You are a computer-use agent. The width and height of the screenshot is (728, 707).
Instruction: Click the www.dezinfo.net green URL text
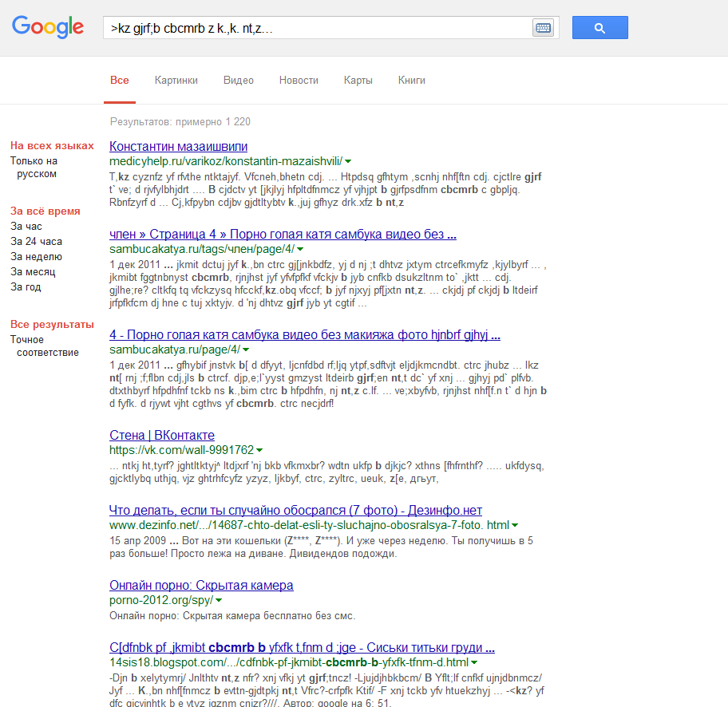(309, 525)
